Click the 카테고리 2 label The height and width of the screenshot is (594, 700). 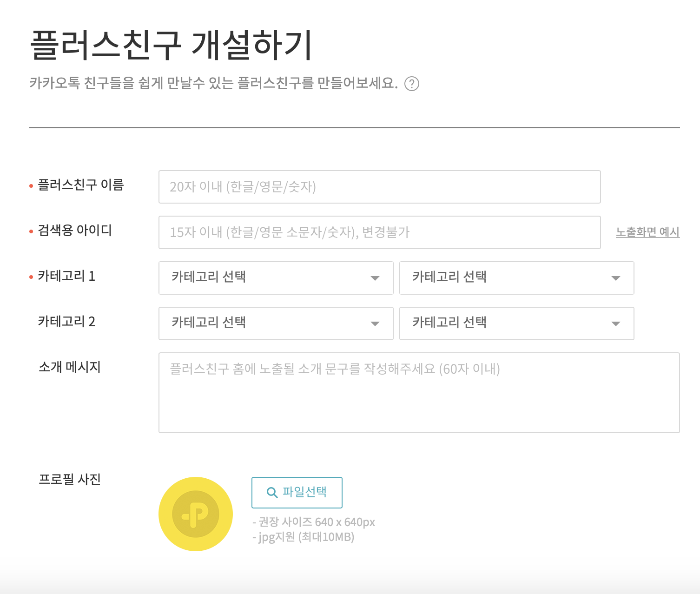pos(66,321)
